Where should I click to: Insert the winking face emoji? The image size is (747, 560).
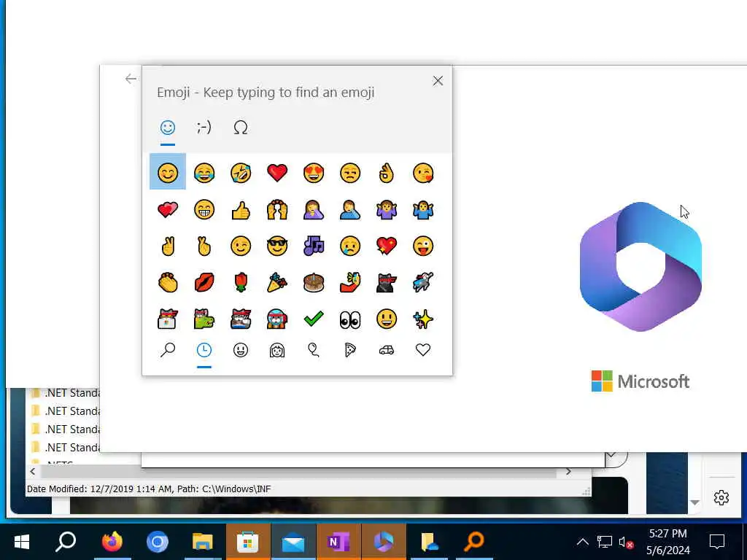pos(241,246)
